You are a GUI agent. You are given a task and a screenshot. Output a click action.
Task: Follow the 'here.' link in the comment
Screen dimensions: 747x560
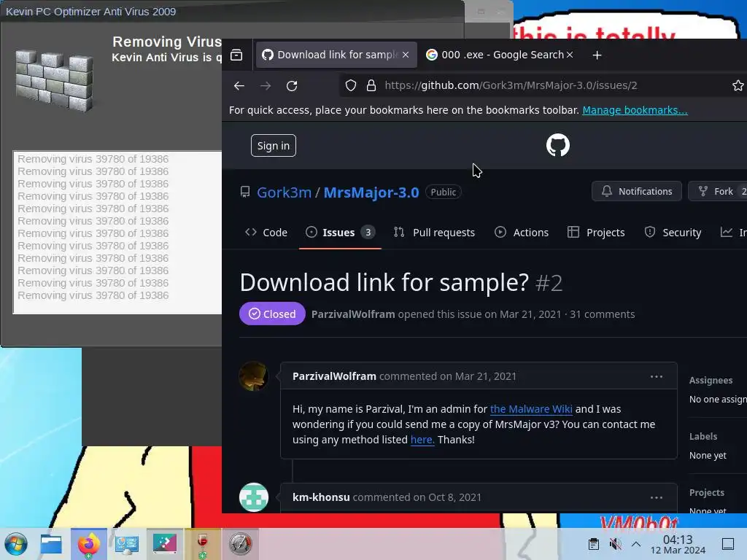click(x=422, y=440)
